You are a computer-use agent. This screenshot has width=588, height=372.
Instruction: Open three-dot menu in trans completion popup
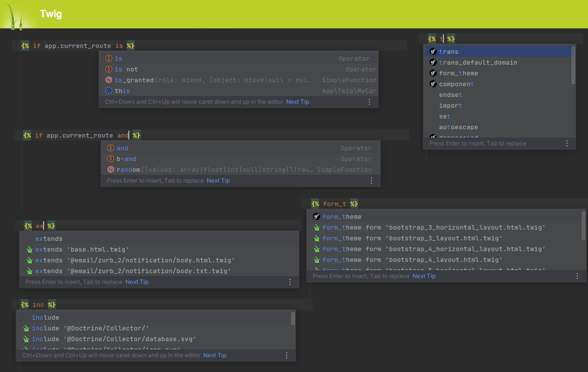click(567, 143)
